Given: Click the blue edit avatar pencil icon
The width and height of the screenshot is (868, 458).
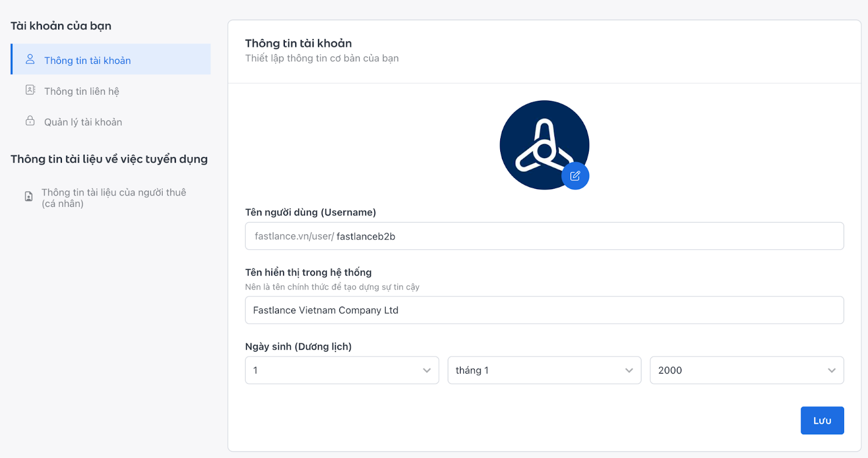Looking at the screenshot, I should click(575, 176).
